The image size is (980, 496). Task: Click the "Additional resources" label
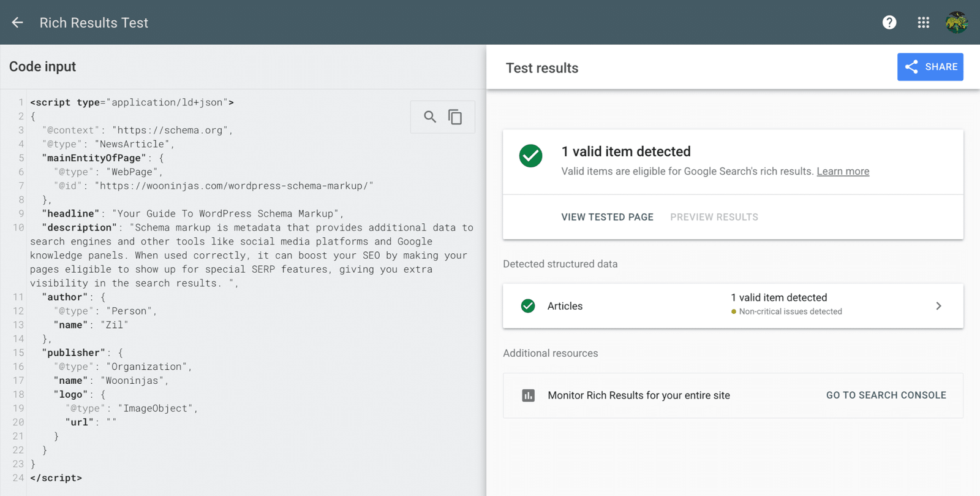tap(551, 353)
